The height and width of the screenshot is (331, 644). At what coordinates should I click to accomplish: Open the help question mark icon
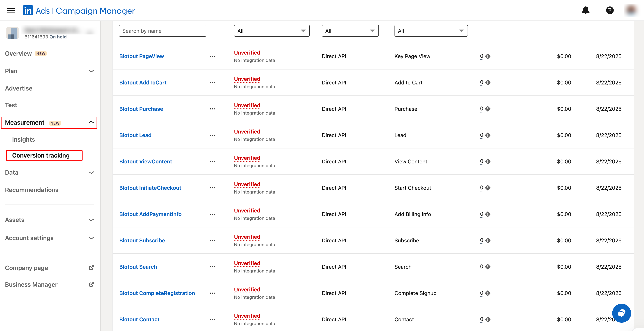click(x=610, y=10)
